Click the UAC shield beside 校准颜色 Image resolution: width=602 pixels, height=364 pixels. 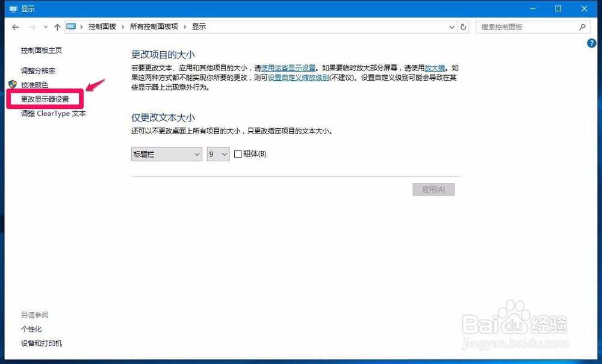(x=11, y=84)
